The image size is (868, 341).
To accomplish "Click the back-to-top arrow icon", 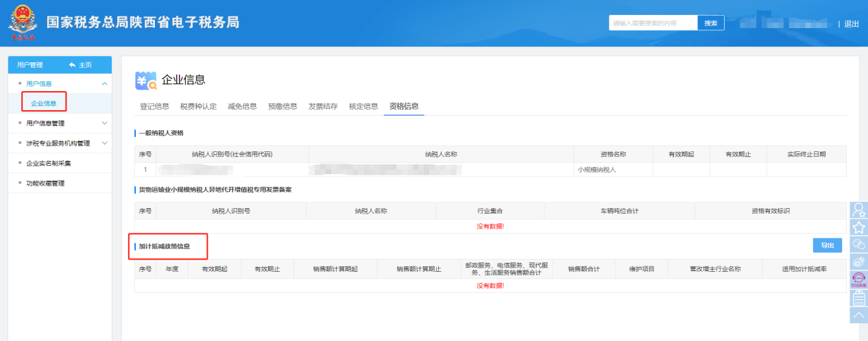I will (858, 314).
